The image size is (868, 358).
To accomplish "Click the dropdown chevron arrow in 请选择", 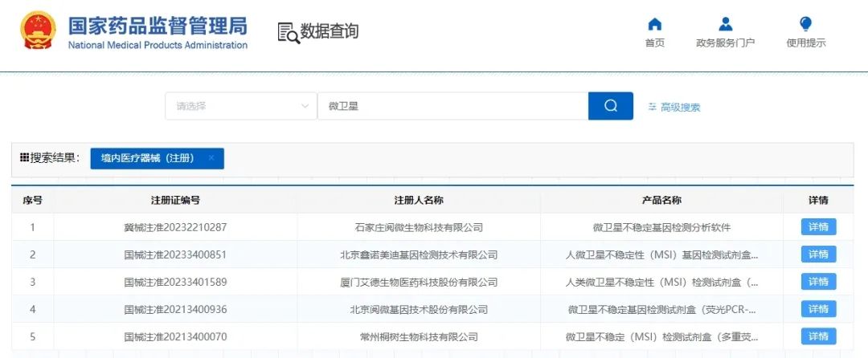I will point(305,106).
